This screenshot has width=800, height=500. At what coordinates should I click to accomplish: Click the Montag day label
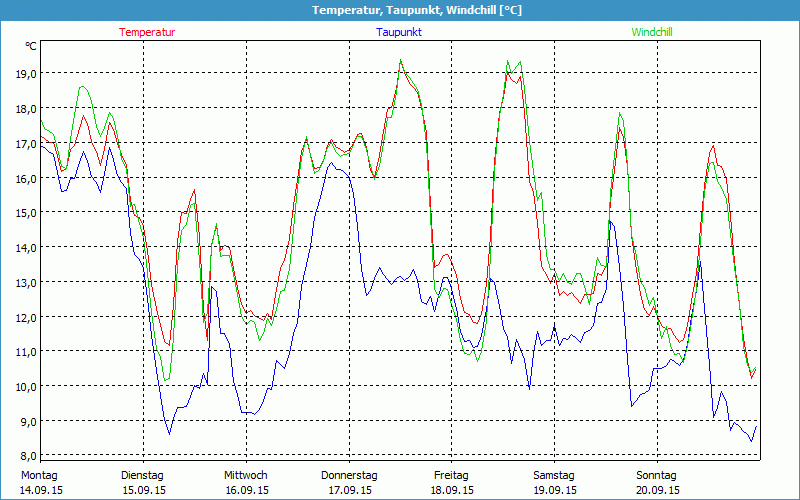[x=39, y=476]
